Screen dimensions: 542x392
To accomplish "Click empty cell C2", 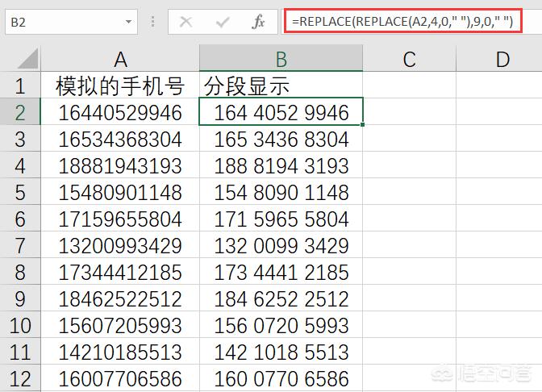I will click(409, 111).
